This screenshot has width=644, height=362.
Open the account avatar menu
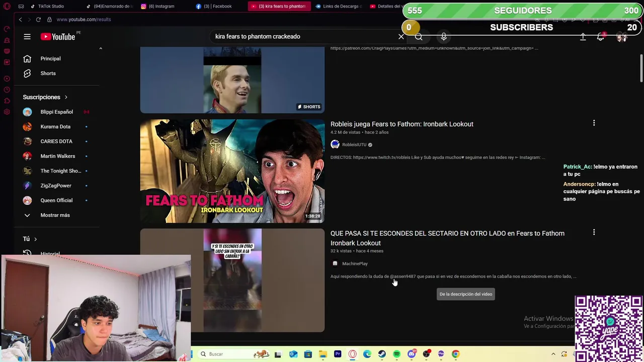[x=622, y=37]
